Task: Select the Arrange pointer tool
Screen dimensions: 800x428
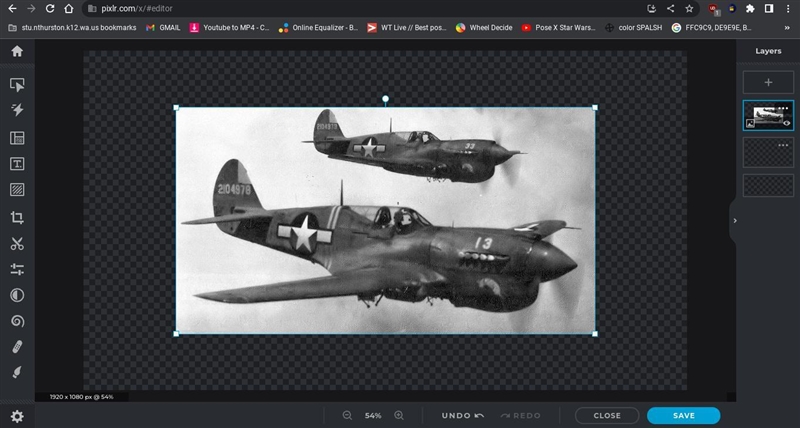Action: coord(17,85)
